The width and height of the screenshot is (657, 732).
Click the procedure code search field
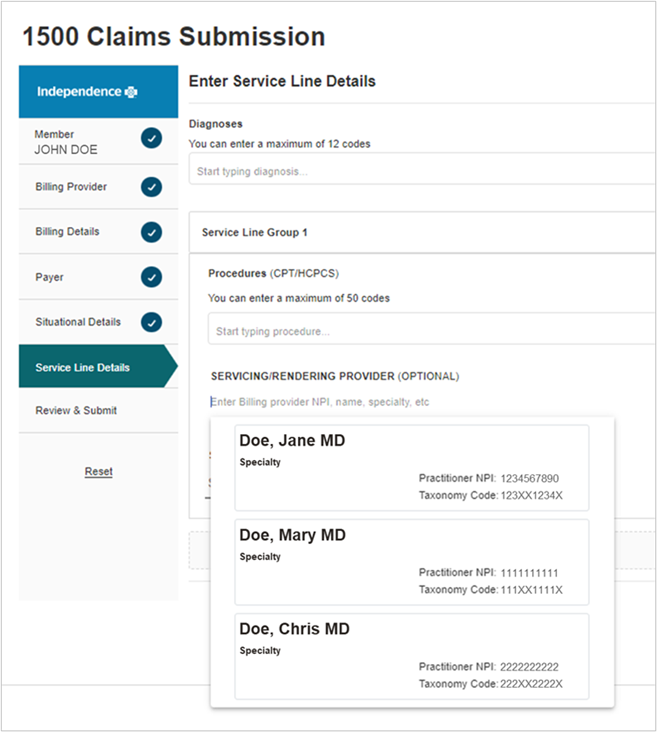coord(430,331)
